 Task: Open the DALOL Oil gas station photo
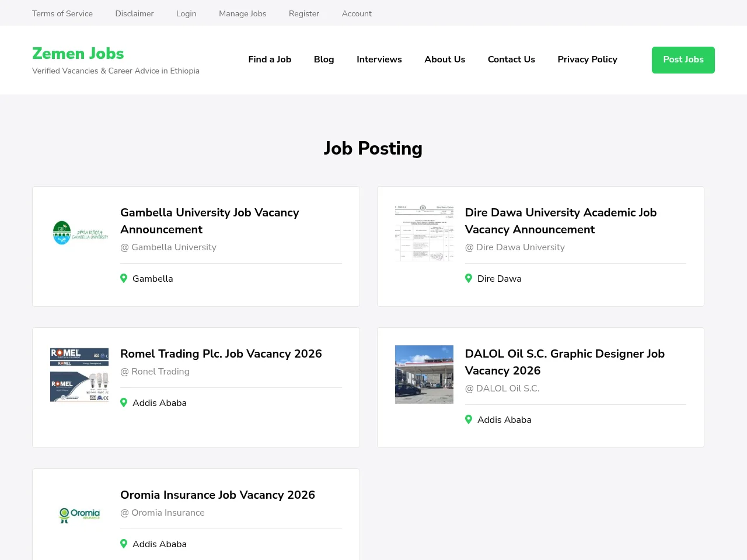424,374
